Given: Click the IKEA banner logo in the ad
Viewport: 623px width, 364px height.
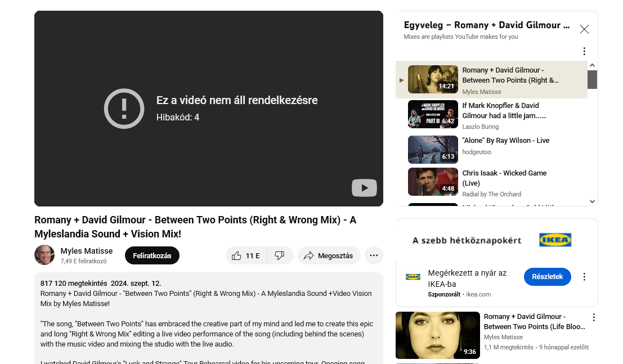Looking at the screenshot, I should [555, 240].
